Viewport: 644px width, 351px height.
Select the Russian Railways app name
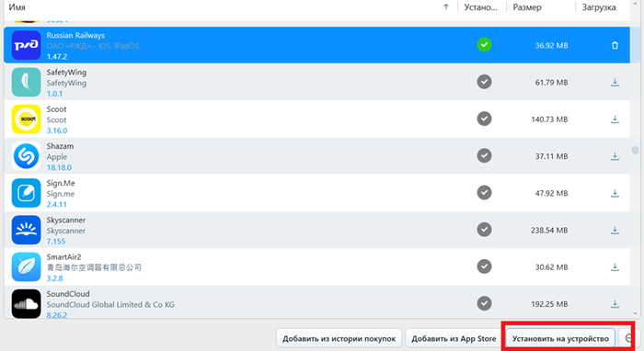point(75,35)
